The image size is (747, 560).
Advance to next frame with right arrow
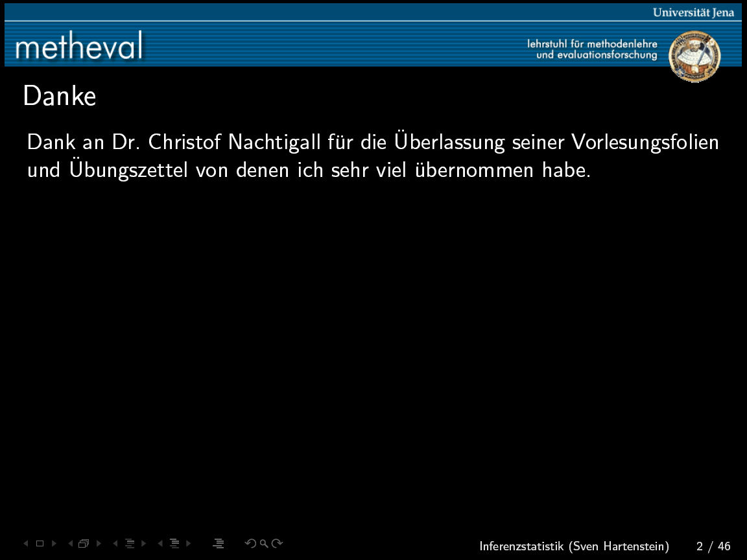point(99,544)
